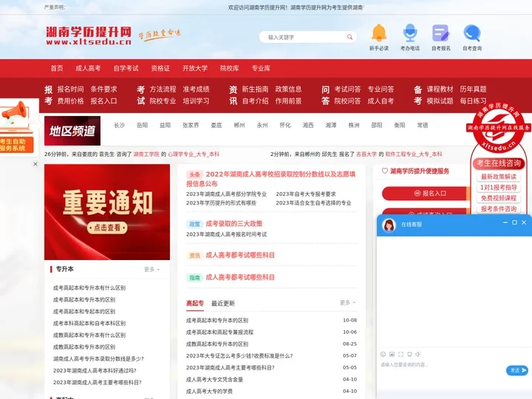This screenshot has width=532, height=399.
Task: Open 2023年湖南成人高考本科好通过吗?
Action: (95, 370)
